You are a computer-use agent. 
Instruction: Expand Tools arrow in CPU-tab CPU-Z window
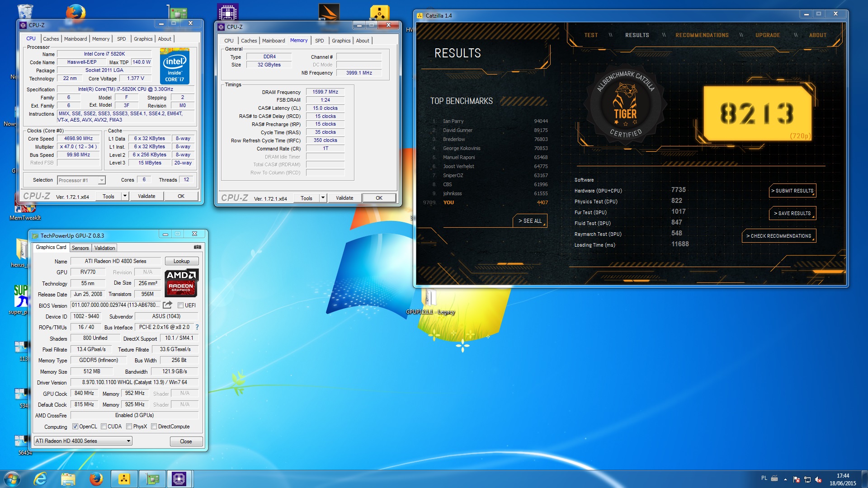125,196
